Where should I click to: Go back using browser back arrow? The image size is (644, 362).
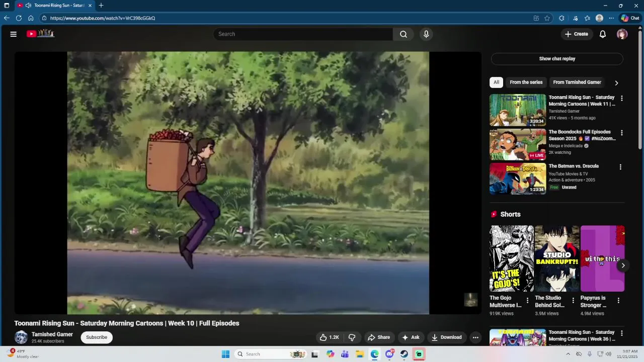[x=7, y=18]
